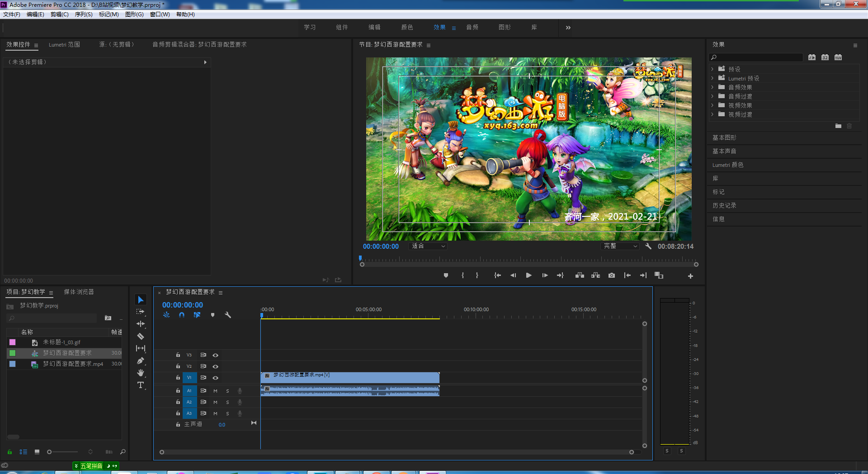Open the 基本图形 panel
The image size is (868, 474).
click(x=724, y=137)
